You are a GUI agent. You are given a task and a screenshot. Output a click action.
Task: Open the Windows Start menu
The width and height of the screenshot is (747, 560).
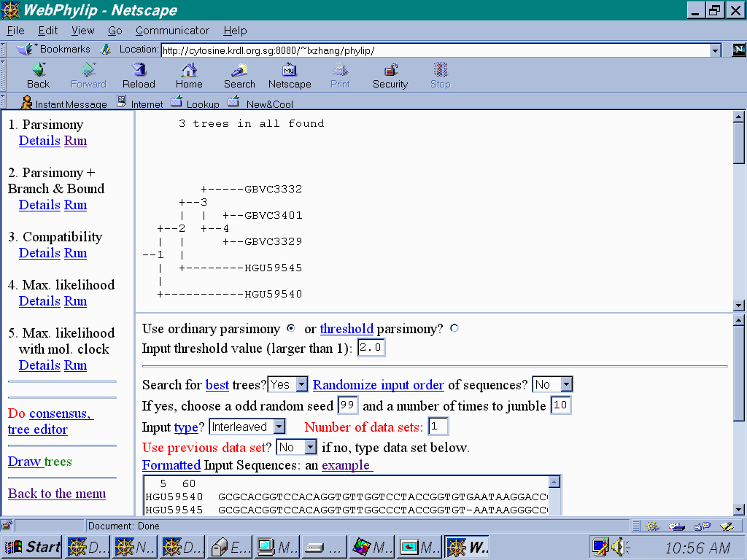pos(32,547)
